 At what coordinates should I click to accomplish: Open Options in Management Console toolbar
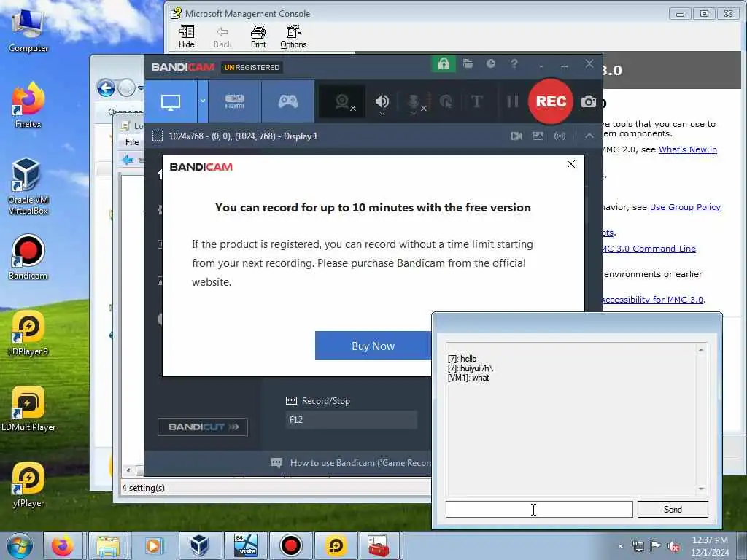pos(293,37)
